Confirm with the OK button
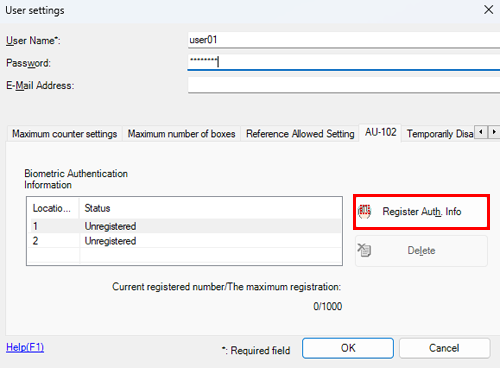Viewport: 500px width, 368px height. [348, 348]
